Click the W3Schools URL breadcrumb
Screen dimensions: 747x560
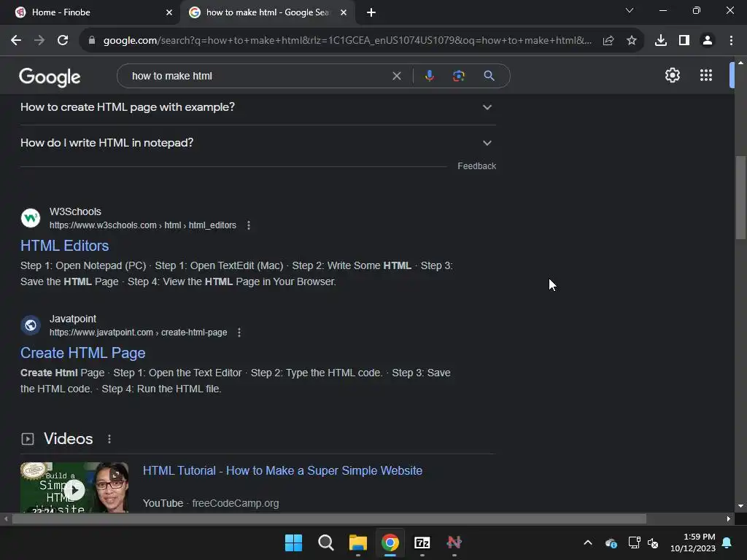pyautogui.click(x=143, y=225)
